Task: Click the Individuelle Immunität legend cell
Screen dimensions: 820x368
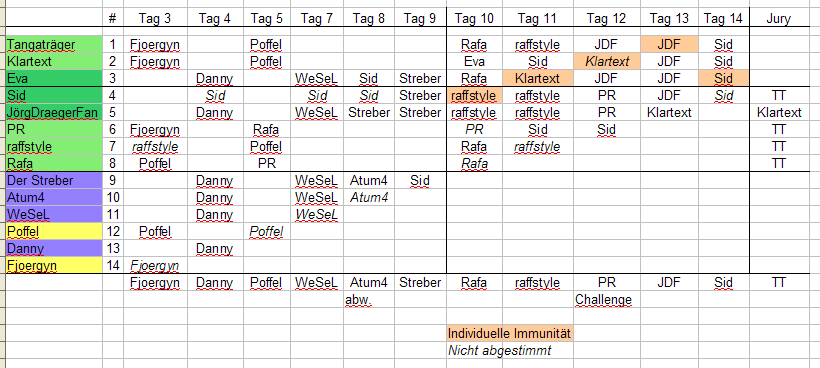Action: tap(510, 333)
